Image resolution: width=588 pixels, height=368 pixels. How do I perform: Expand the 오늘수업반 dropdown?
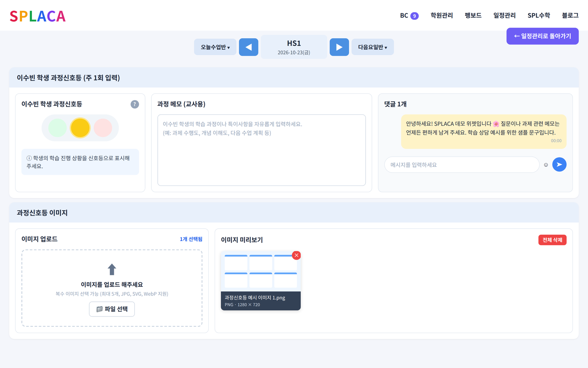point(215,47)
